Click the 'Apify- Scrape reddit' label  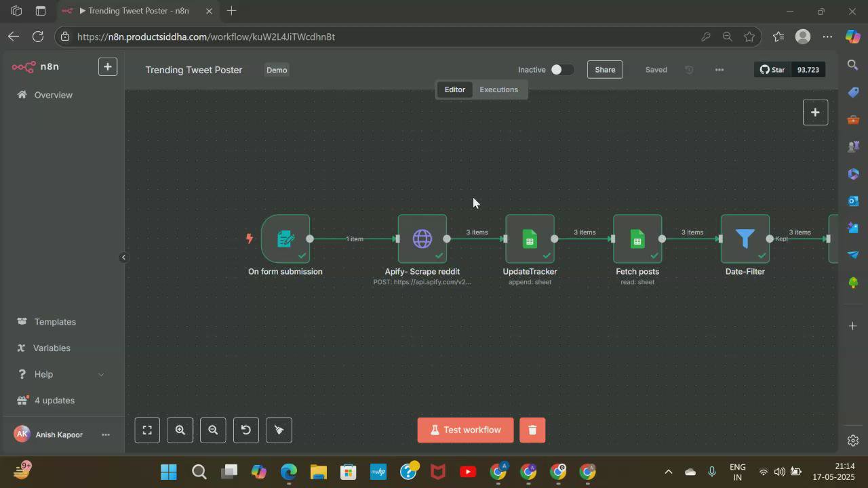tap(422, 271)
